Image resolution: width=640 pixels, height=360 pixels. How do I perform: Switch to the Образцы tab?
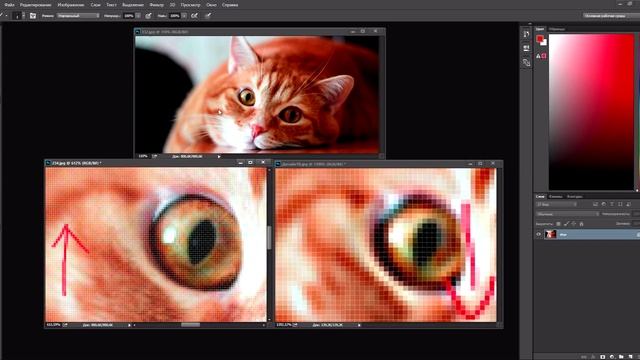(557, 29)
